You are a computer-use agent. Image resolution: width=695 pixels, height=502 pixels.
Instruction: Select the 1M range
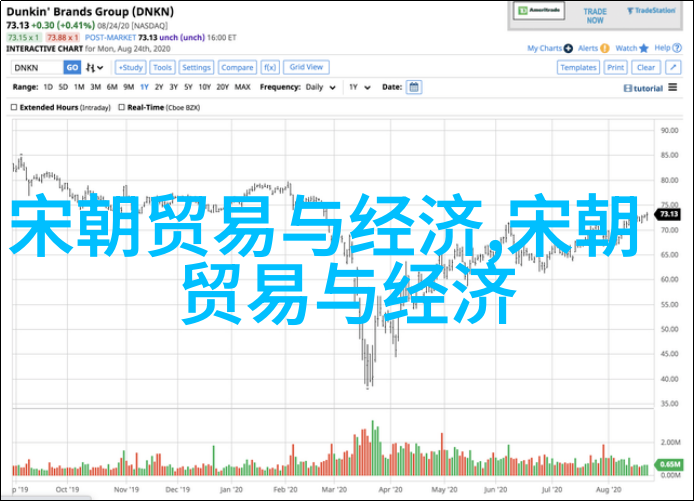coord(79,87)
